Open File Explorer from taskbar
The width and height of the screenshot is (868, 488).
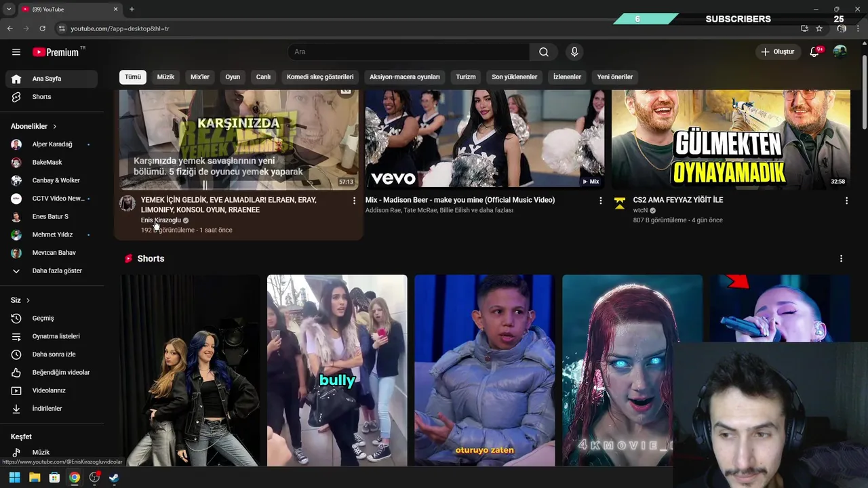[35, 478]
